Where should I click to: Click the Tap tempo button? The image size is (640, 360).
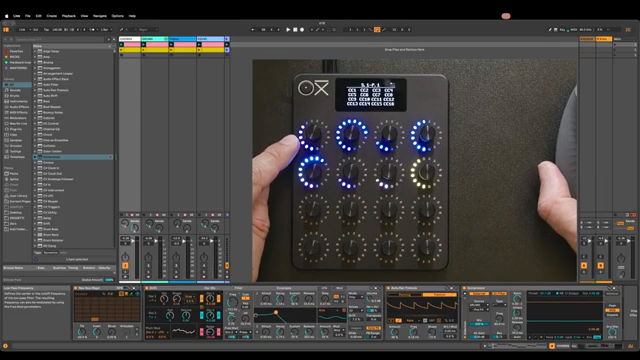(x=46, y=29)
